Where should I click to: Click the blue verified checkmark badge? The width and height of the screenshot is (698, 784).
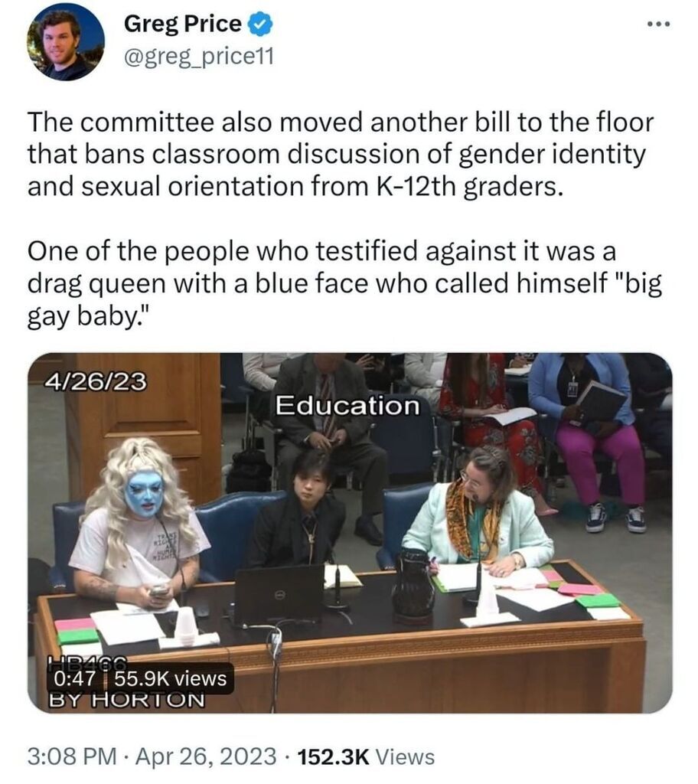pyautogui.click(x=260, y=24)
